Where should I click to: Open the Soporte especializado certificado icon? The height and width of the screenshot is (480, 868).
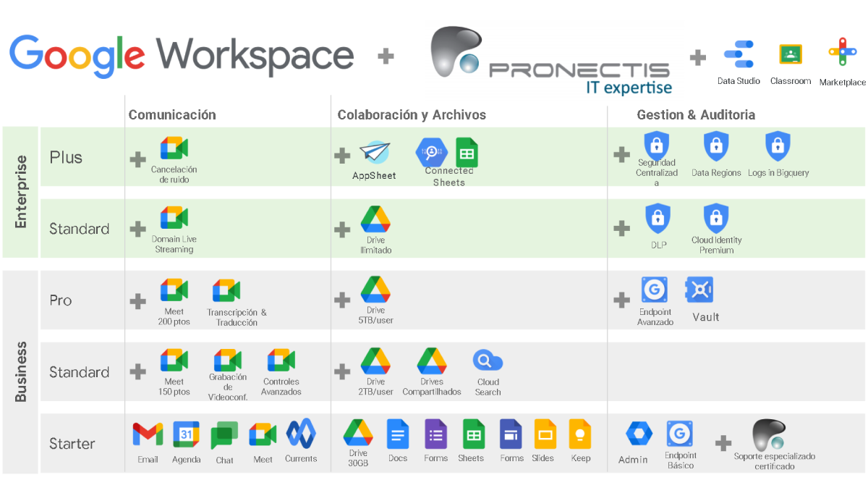(768, 435)
